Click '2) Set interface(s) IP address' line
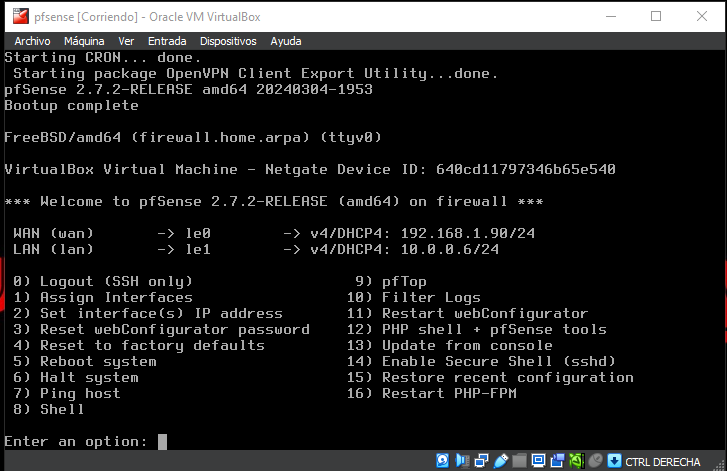 (147, 313)
